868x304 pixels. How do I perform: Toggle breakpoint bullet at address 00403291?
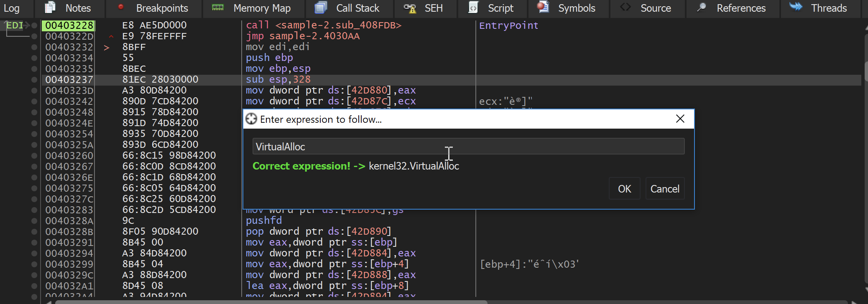(34, 243)
